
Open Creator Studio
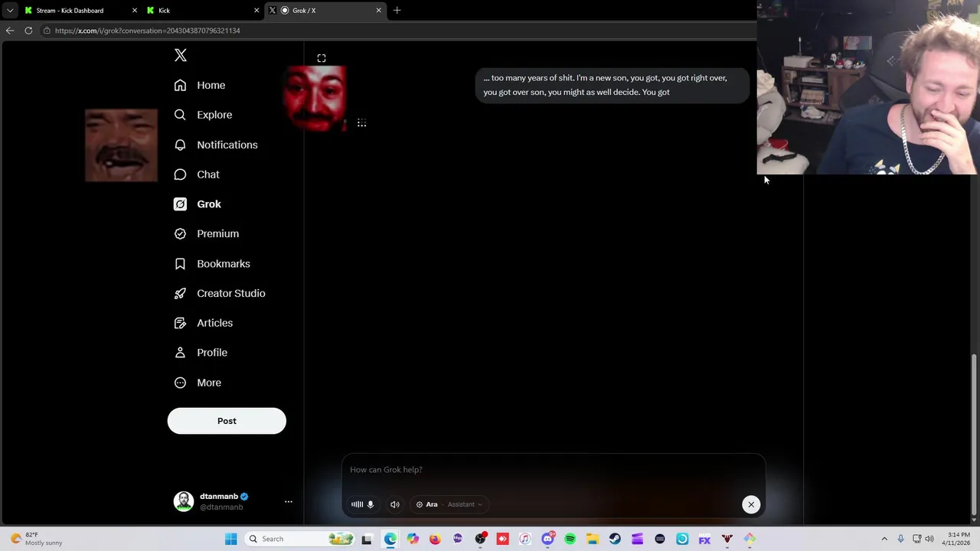click(x=220, y=293)
